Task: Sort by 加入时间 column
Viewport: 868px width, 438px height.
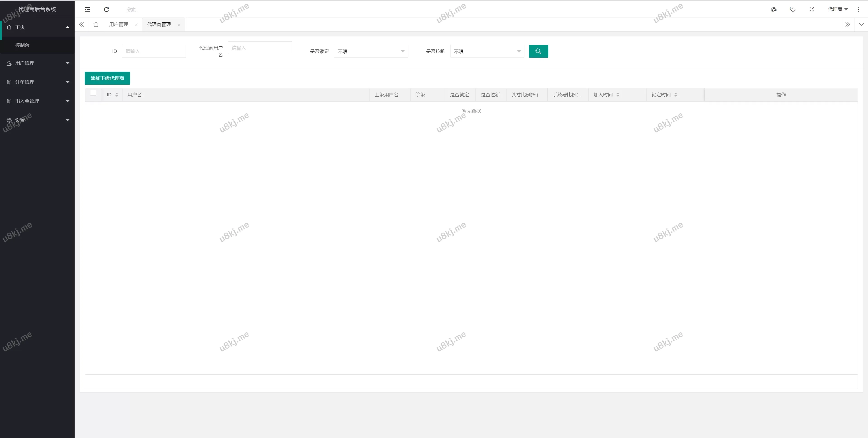Action: pos(618,95)
